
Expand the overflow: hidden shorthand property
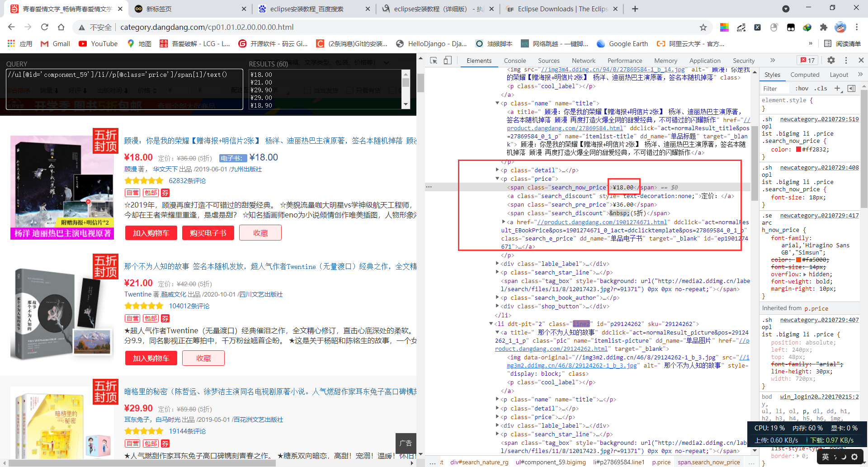coord(804,274)
